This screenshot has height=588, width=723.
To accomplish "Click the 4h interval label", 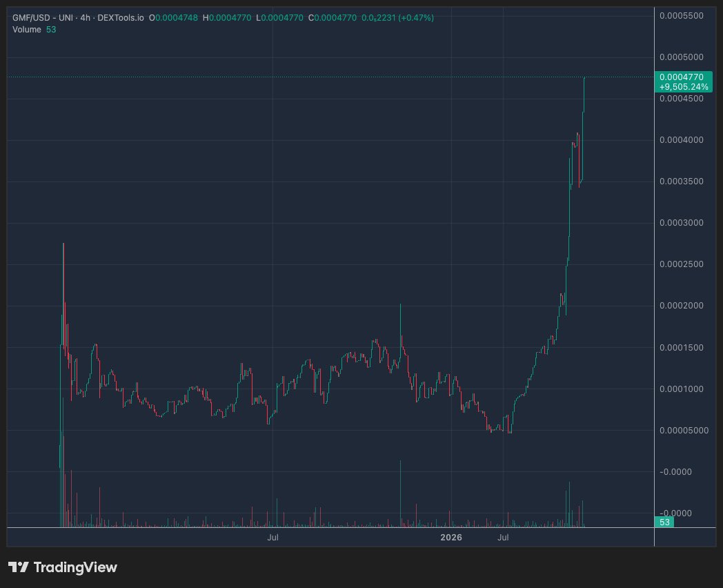I will (85, 18).
